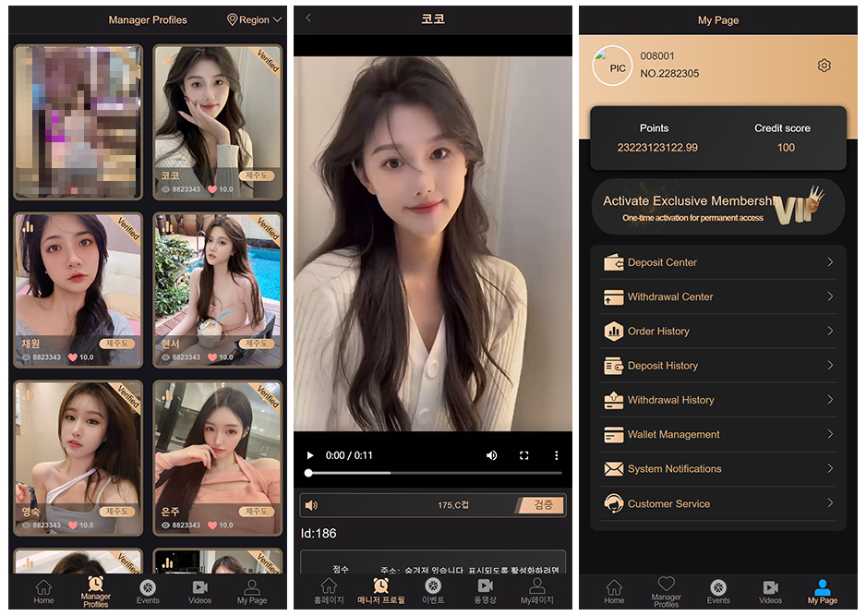The image size is (866, 616).
Task: Play the video
Action: coord(310,455)
